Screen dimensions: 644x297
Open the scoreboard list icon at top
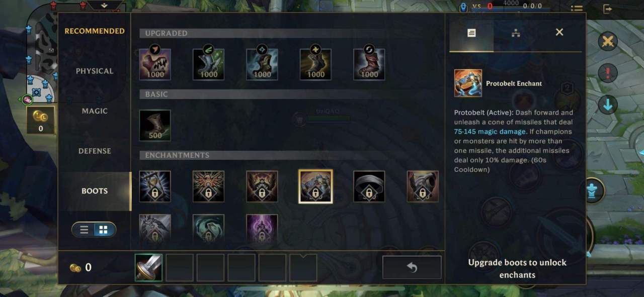click(577, 9)
